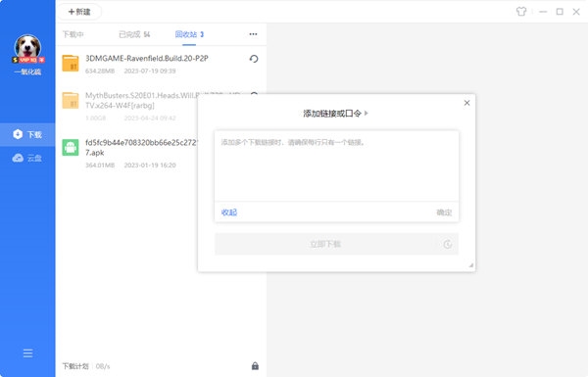Click the dialog resize grip corner

(x=471, y=265)
